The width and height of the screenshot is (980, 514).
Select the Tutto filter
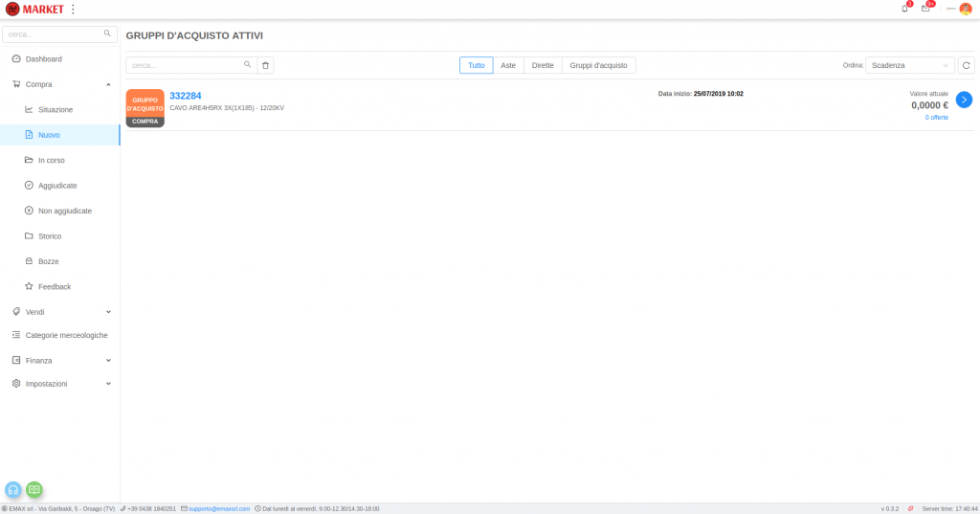[476, 65]
